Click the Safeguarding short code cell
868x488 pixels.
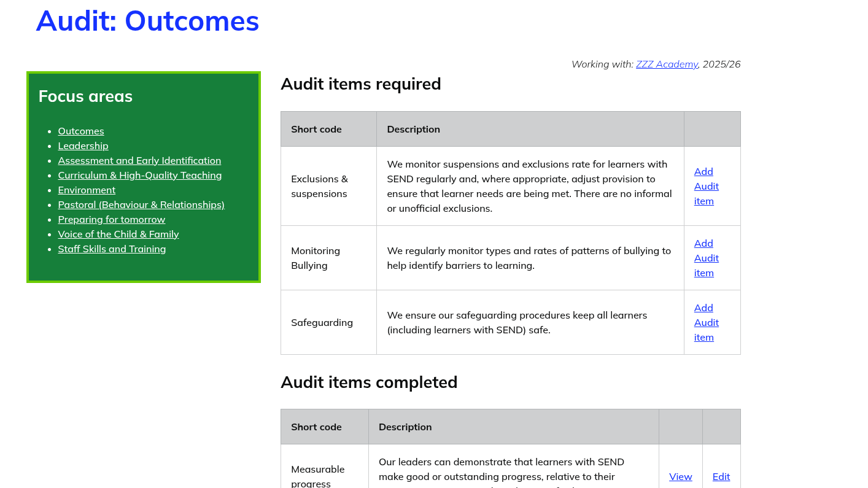point(322,322)
